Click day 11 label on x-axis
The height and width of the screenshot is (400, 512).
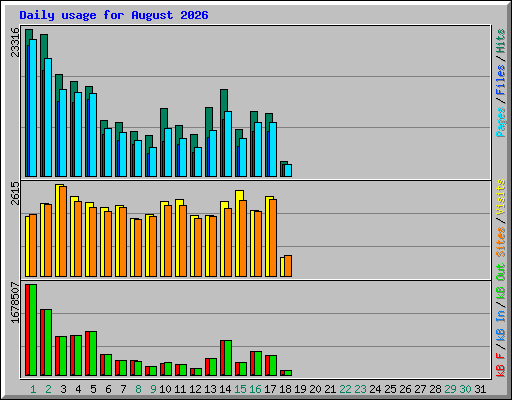click(180, 389)
